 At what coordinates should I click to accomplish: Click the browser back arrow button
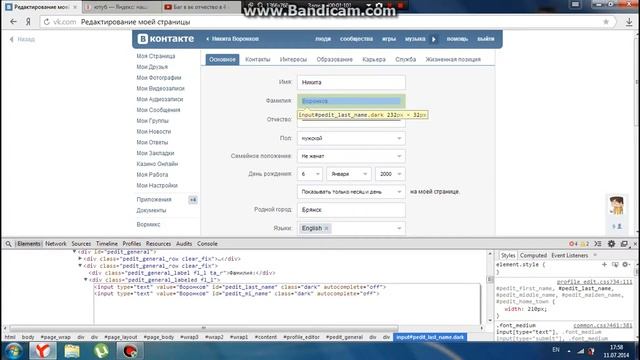pyautogui.click(x=13, y=22)
